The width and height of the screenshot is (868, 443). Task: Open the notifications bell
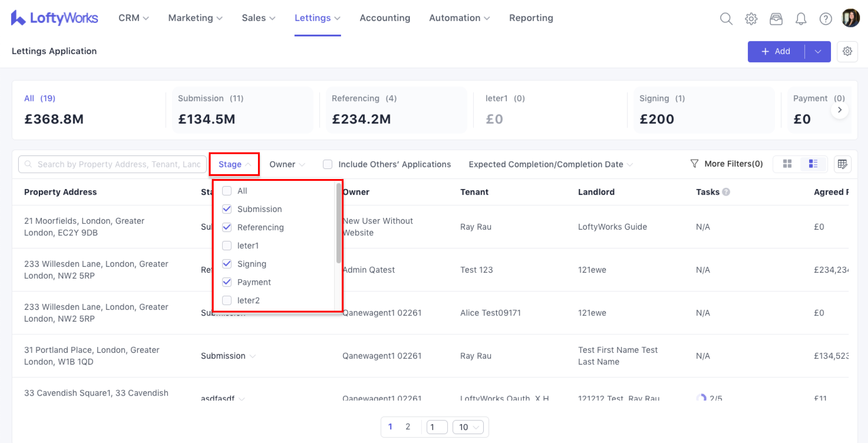pos(801,19)
